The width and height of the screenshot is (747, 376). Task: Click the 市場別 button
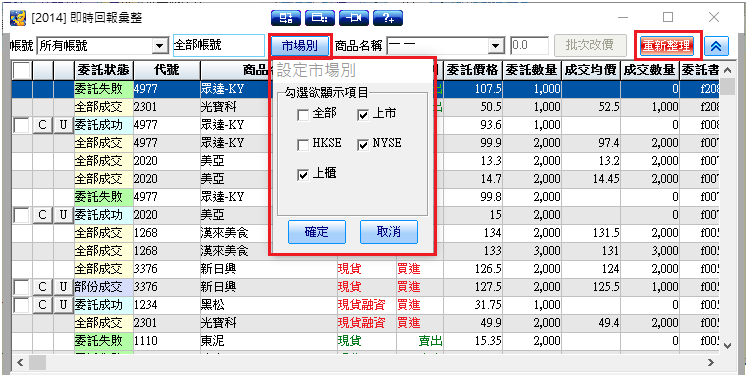[x=299, y=46]
